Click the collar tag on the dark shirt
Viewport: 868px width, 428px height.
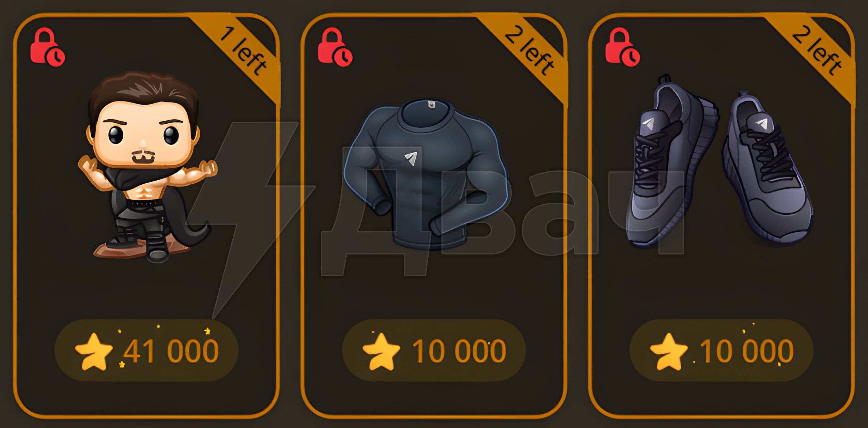[431, 104]
